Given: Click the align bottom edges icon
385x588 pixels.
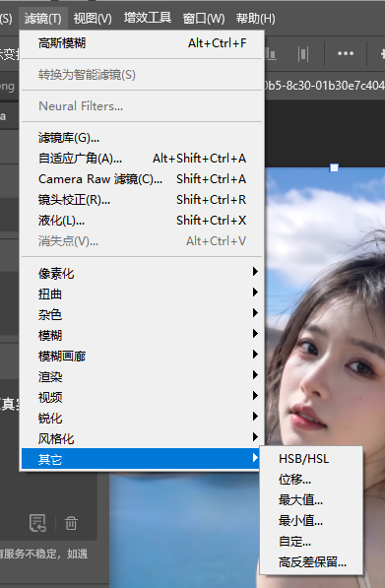Looking at the screenshot, I should 271,54.
